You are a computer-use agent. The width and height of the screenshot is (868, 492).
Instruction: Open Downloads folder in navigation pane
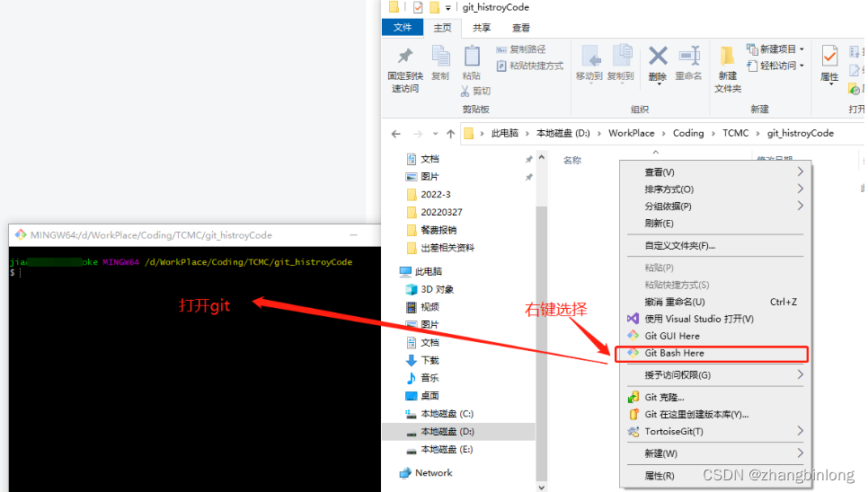pos(422,360)
